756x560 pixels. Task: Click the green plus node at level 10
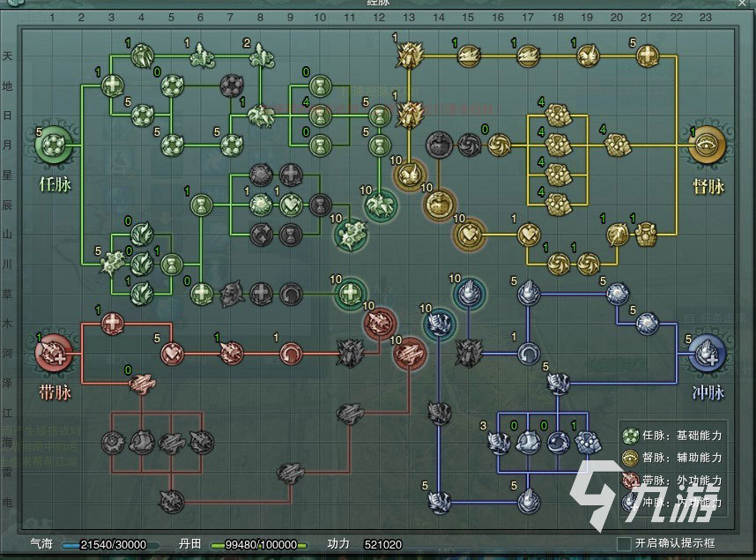click(350, 293)
